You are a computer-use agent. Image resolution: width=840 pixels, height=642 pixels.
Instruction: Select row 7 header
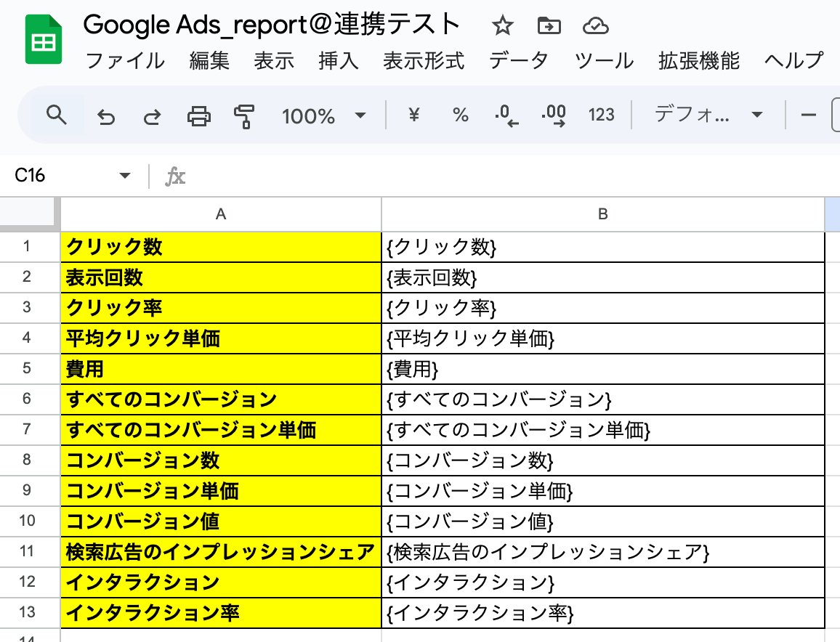coord(27,429)
